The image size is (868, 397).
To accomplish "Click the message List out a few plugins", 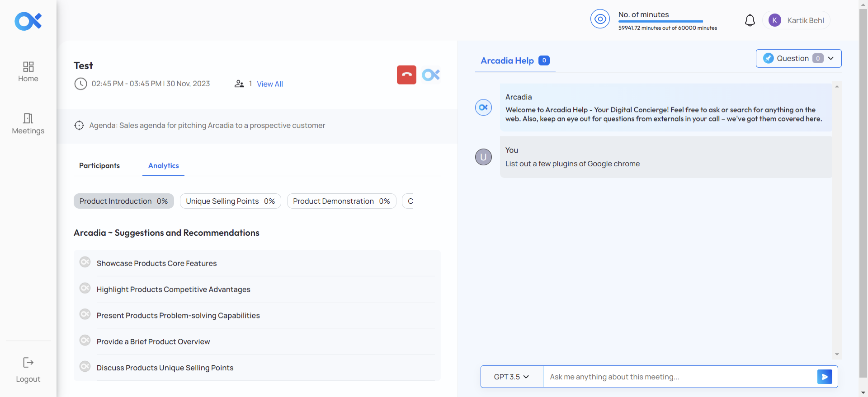I will [572, 164].
